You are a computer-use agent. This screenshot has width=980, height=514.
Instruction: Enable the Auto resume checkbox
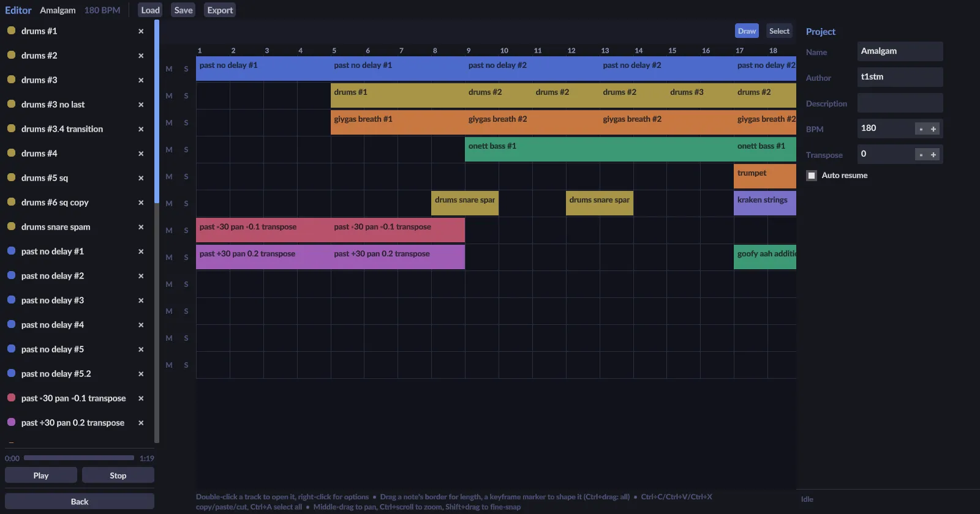click(x=812, y=176)
